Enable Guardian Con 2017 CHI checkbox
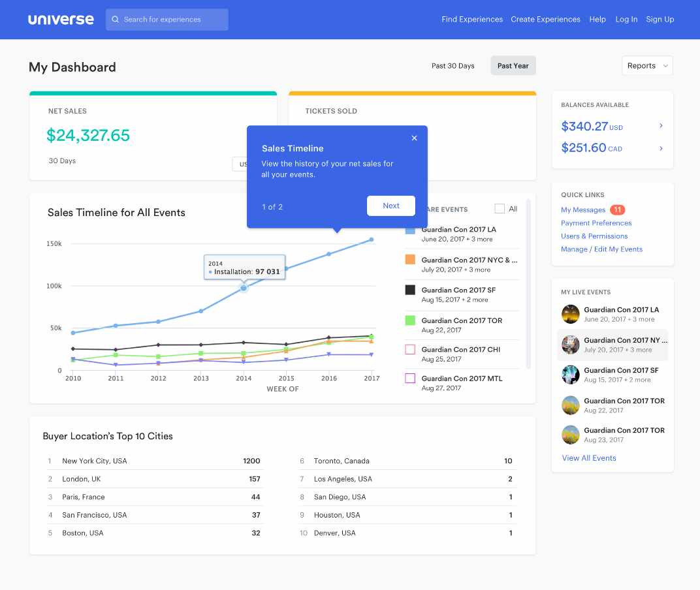 tap(410, 349)
